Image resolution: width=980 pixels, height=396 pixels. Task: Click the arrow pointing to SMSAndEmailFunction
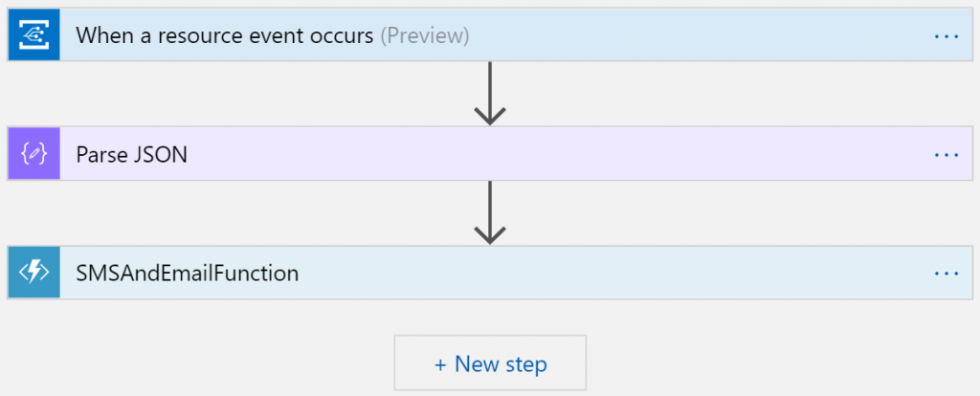(x=490, y=212)
